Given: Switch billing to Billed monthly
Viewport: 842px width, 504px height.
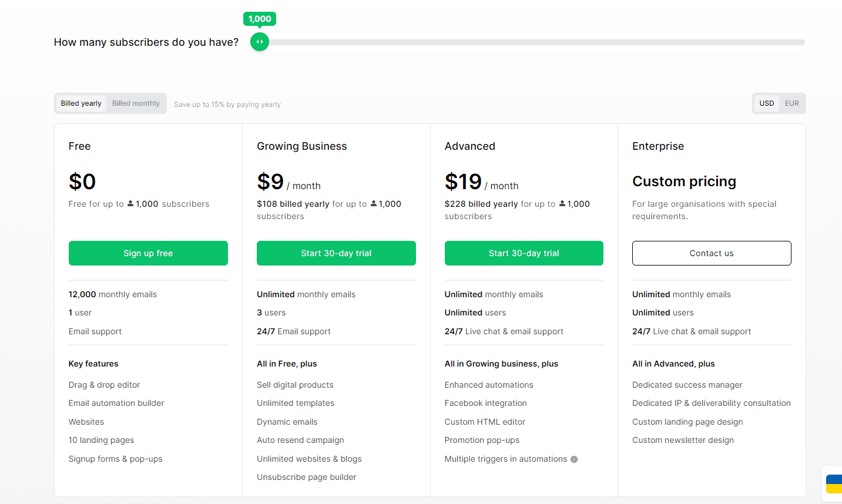Looking at the screenshot, I should [x=136, y=103].
